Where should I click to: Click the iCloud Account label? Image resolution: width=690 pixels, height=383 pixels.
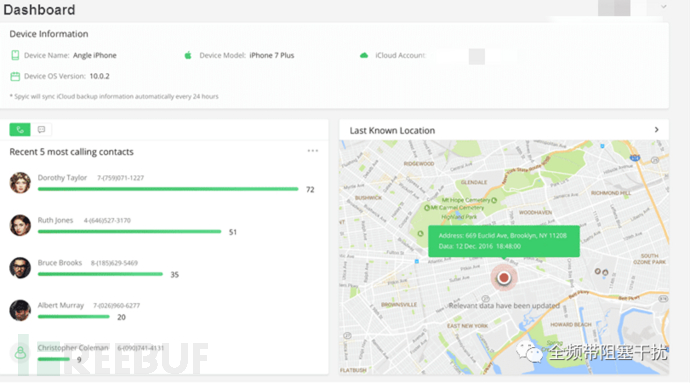coord(400,55)
